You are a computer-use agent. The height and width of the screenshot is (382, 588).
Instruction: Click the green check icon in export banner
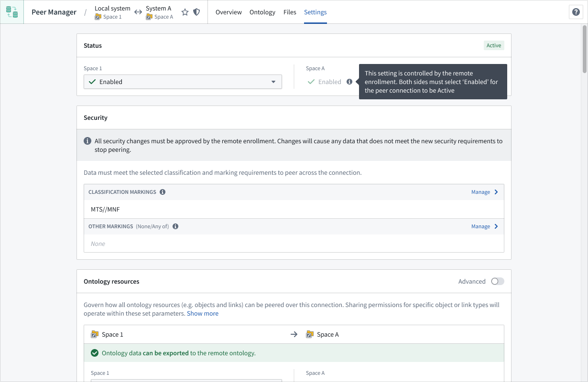[x=95, y=353]
